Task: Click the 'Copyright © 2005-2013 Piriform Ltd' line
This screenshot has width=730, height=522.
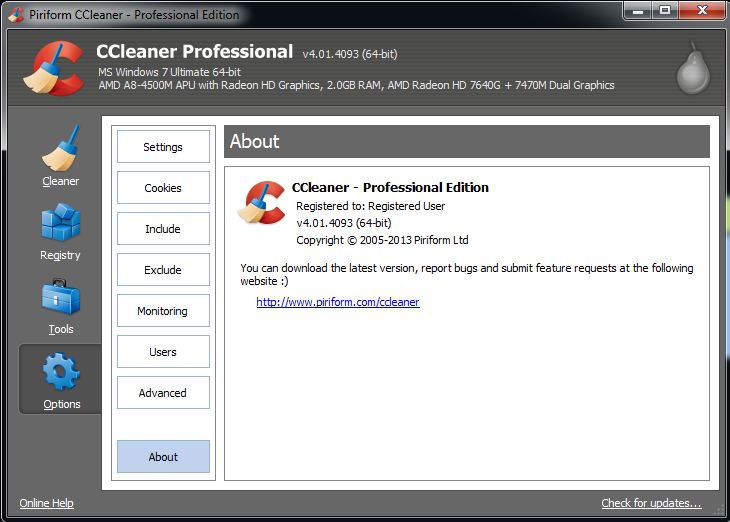Action: tap(382, 240)
